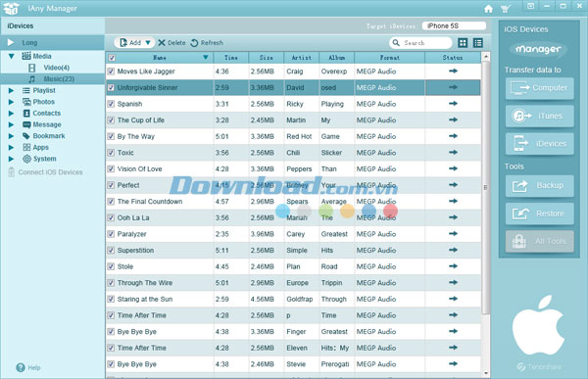Click transfer arrow for Superstition row

[x=453, y=250]
